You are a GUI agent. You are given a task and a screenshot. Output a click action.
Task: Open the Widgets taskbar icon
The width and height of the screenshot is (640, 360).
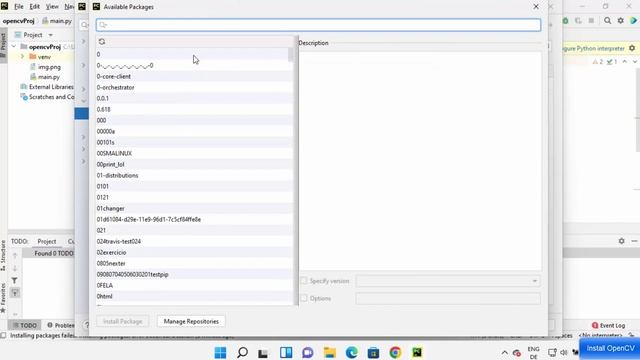tap(286, 352)
